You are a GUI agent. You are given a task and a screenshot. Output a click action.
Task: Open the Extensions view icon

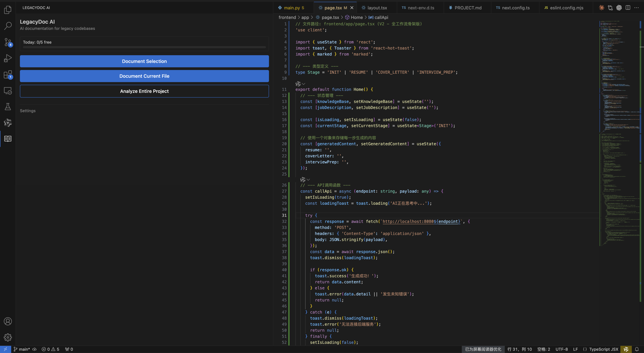point(8,75)
